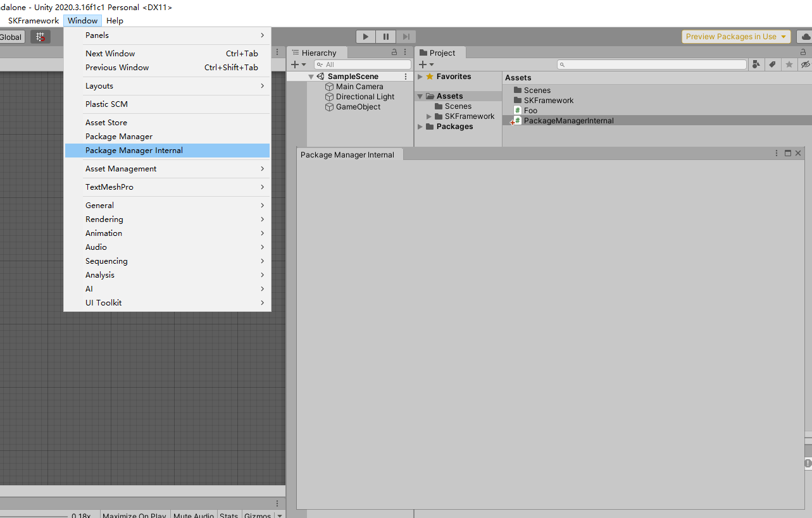
Task: Toggle visibility of hidden packages in Project
Action: pyautogui.click(x=806, y=64)
